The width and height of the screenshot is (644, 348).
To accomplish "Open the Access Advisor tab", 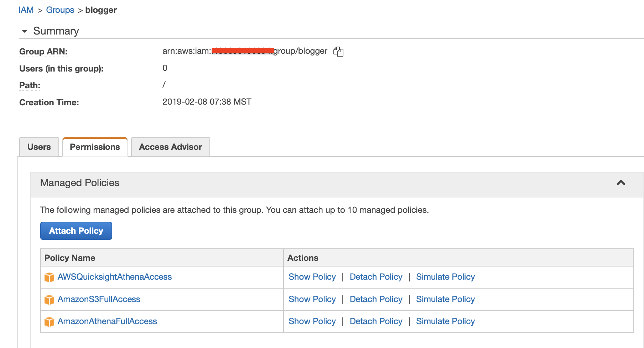I will [171, 147].
